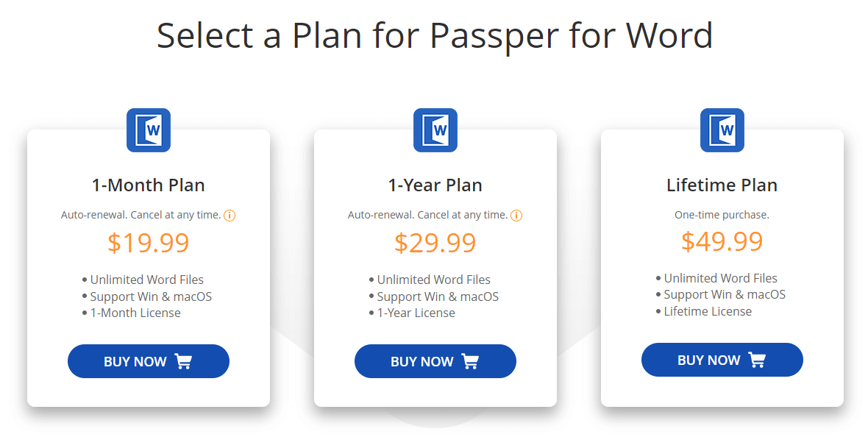The height and width of the screenshot is (437, 868).
Task: Click the Select a Plan for Passper heading
Action: (435, 35)
